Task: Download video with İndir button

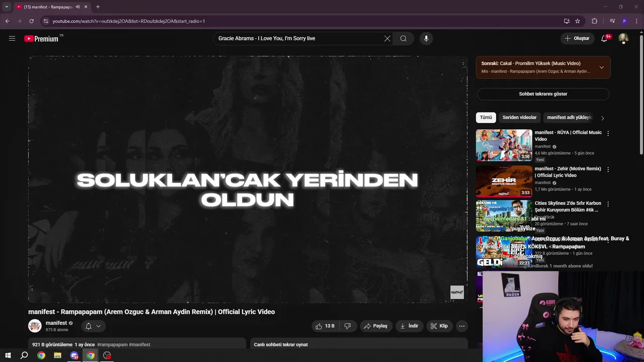Action: pyautogui.click(x=410, y=326)
